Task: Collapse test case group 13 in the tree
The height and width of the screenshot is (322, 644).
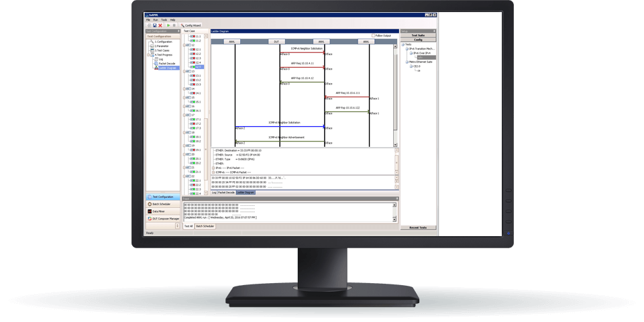Action: click(x=185, y=71)
